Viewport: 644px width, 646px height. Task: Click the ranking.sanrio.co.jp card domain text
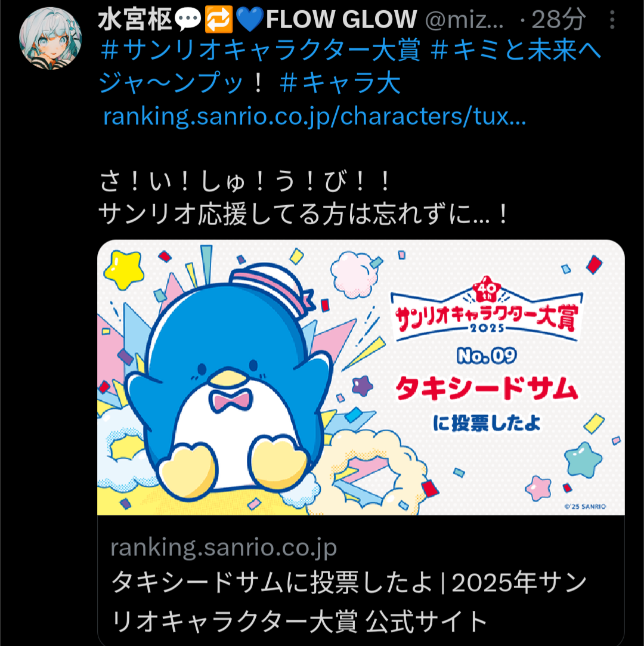224,547
